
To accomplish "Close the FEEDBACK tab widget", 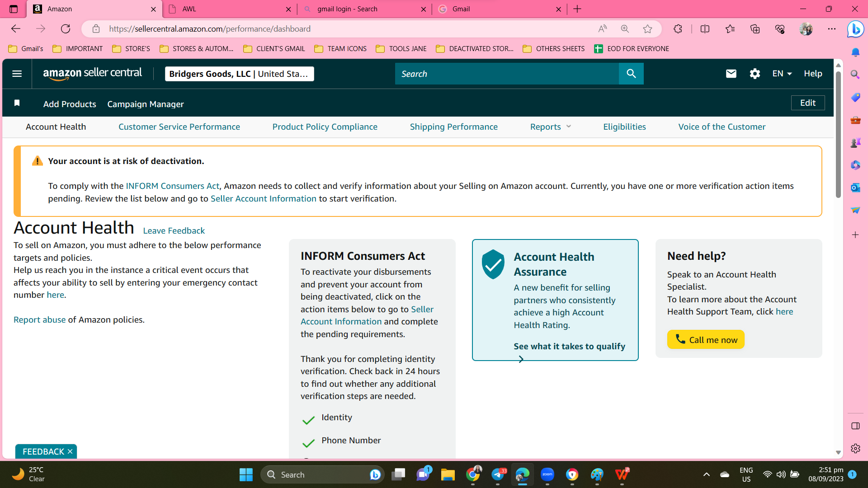I will pos(70,451).
